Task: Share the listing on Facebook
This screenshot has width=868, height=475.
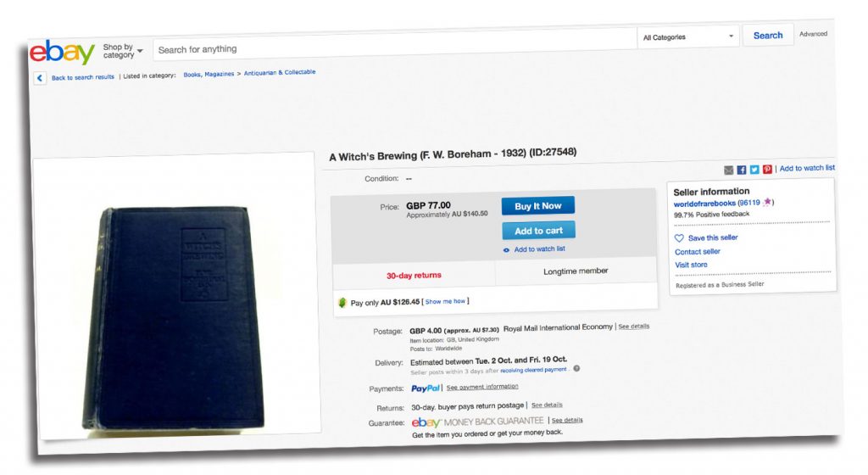Action: [742, 170]
